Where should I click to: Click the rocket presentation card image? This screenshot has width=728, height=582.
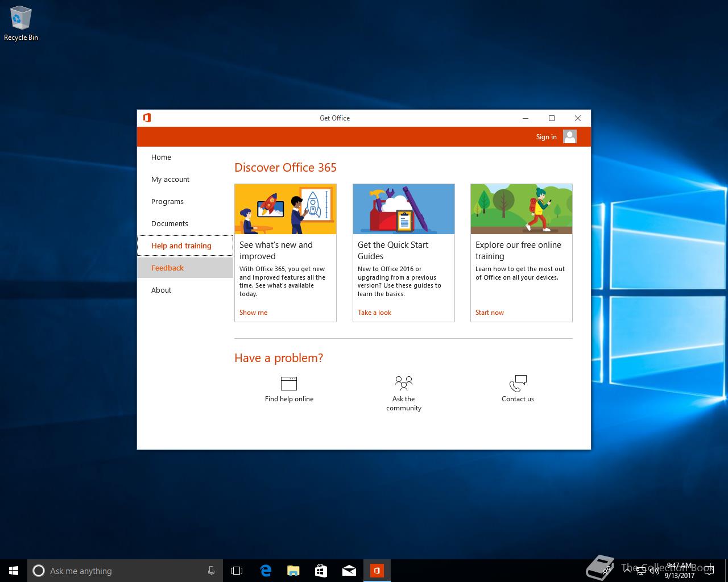pyautogui.click(x=286, y=209)
